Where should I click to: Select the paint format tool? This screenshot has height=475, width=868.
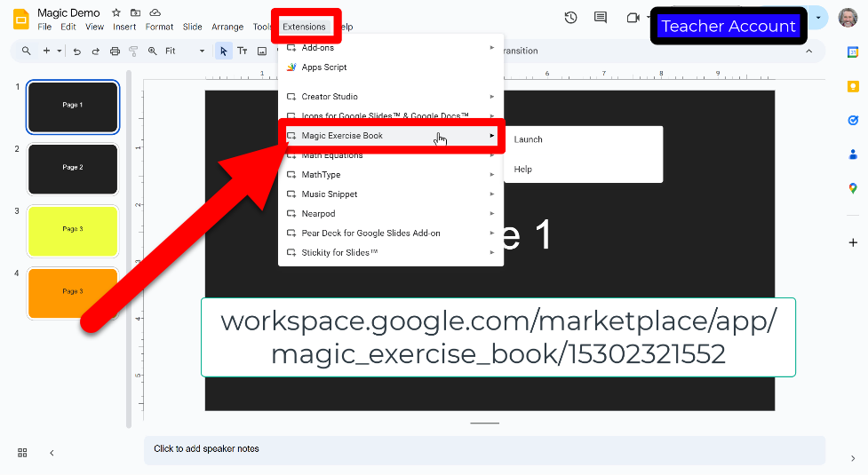click(133, 51)
